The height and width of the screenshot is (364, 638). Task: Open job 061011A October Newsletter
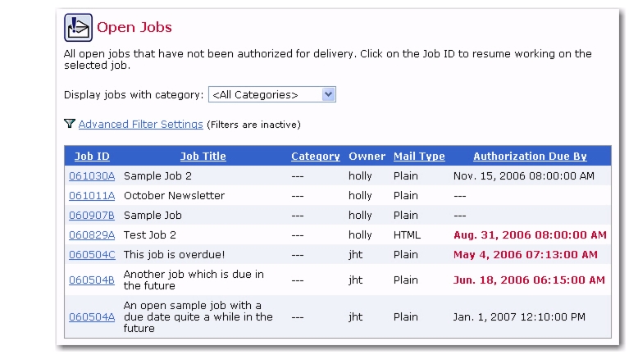click(92, 196)
